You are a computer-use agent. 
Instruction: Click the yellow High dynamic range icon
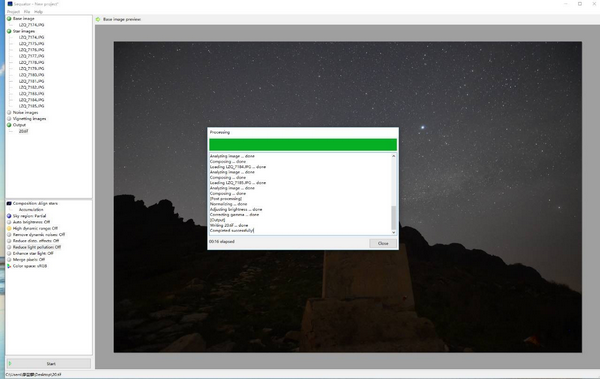9,229
